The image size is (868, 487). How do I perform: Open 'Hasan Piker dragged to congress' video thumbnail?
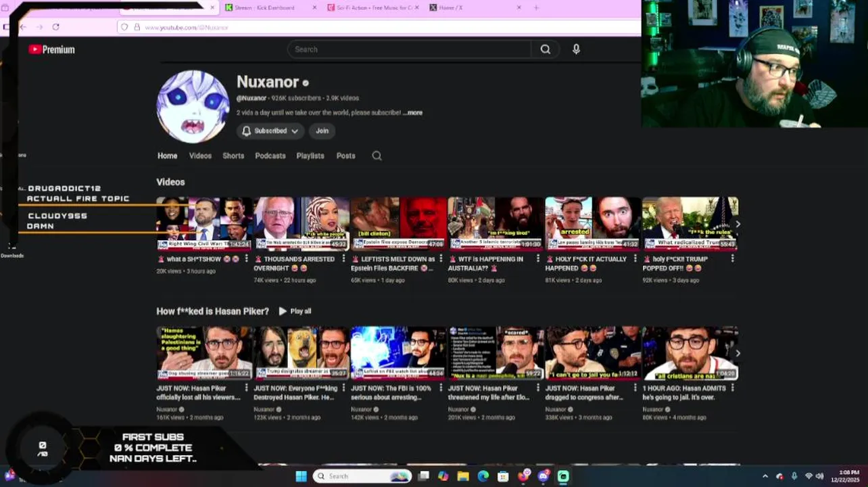[593, 353]
